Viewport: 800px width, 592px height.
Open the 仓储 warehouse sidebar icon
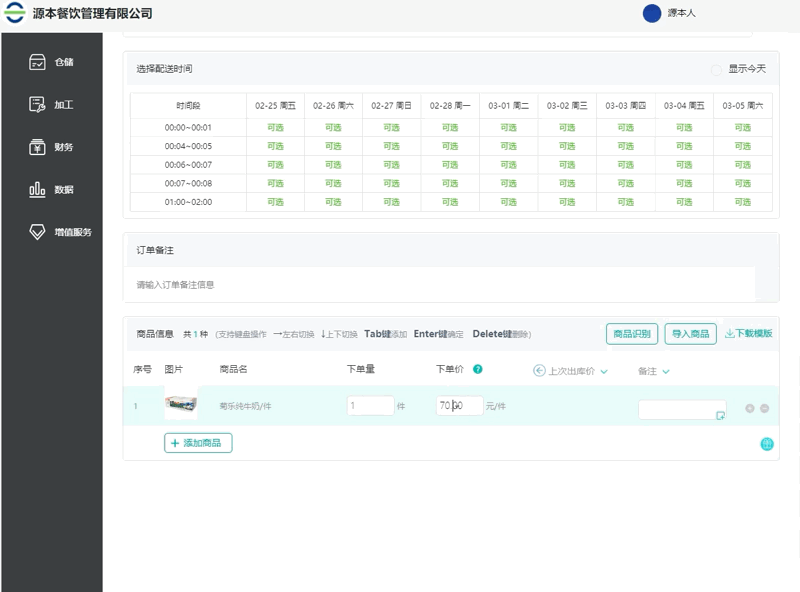37,62
